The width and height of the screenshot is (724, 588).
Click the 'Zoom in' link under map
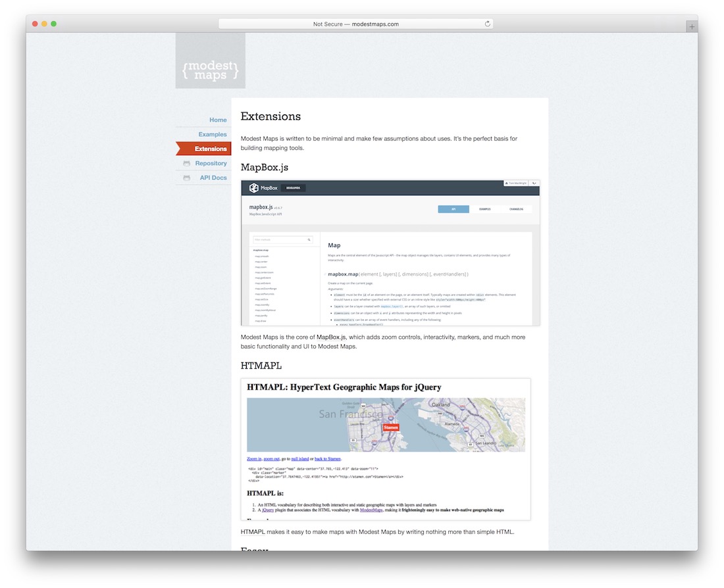(x=254, y=459)
